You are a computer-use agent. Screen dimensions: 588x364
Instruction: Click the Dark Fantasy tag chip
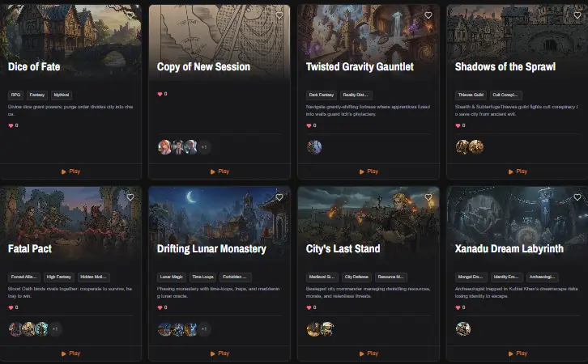[x=322, y=95]
